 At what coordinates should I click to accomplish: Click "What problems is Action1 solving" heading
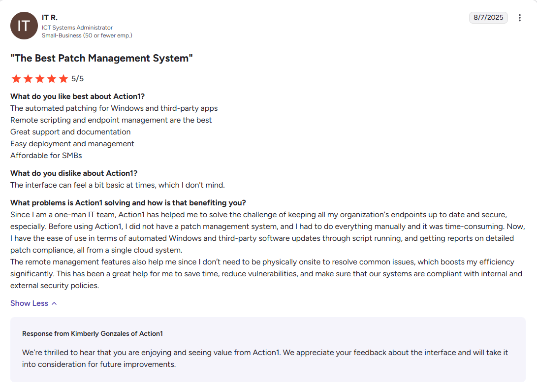(128, 203)
